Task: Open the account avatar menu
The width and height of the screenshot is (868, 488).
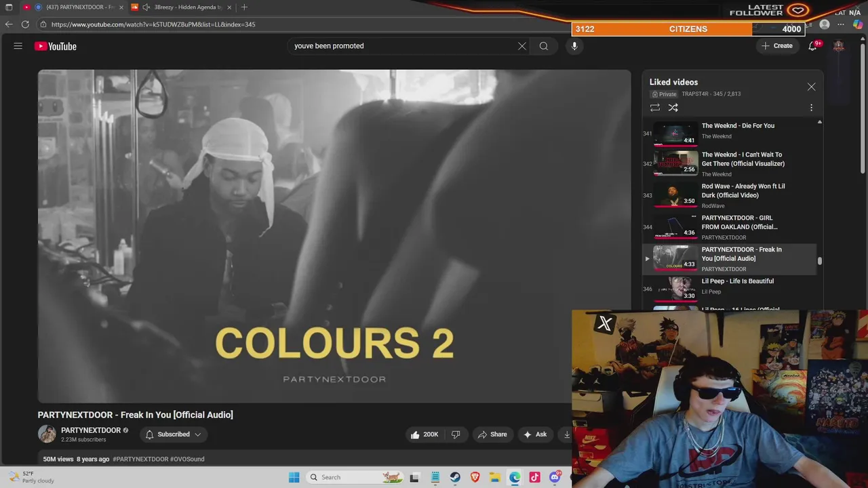Action: pos(839,46)
